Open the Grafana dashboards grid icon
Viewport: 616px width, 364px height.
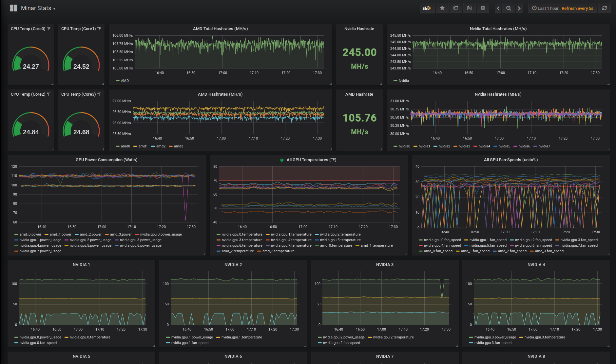tap(13, 8)
